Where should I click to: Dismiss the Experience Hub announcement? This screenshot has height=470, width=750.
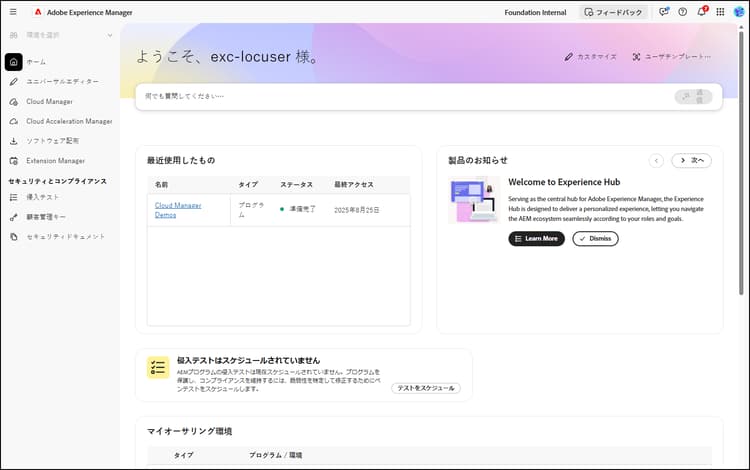[595, 239]
